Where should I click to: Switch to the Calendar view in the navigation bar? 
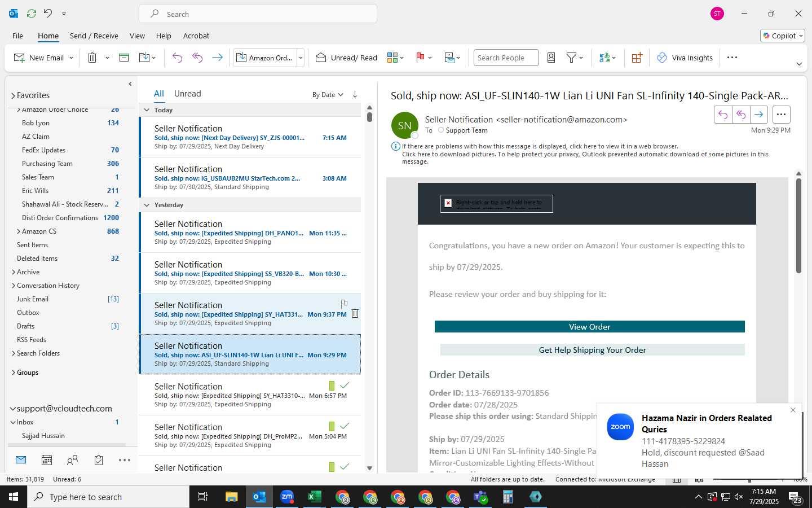point(47,460)
